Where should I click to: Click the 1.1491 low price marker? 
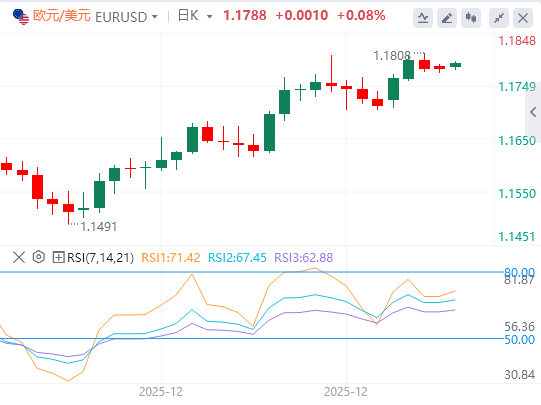pyautogui.click(x=99, y=227)
